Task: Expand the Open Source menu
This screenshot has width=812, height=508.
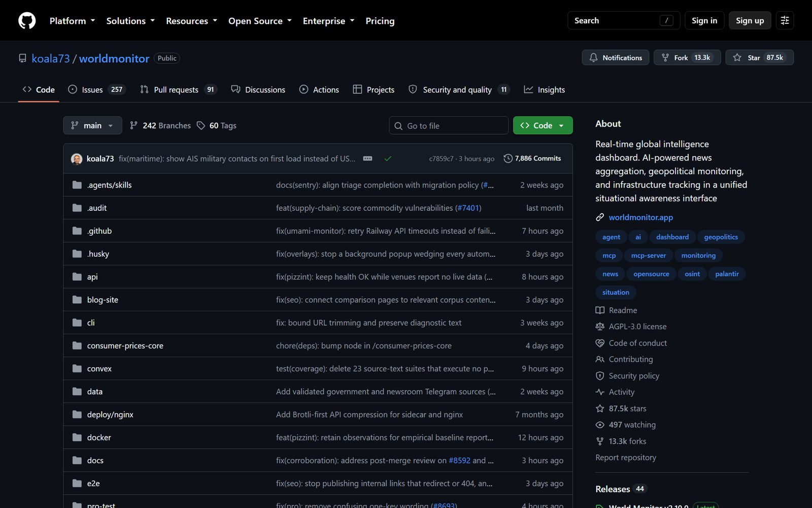Action: (x=260, y=21)
